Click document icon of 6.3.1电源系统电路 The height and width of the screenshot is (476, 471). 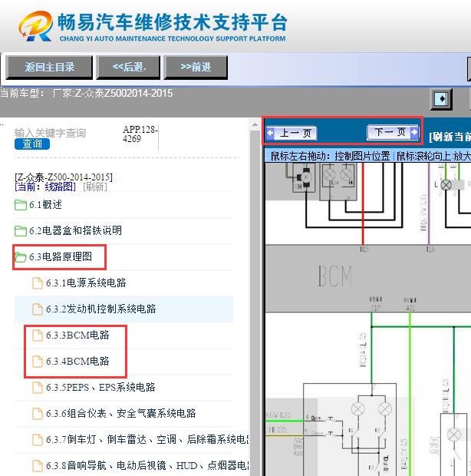pos(38,283)
